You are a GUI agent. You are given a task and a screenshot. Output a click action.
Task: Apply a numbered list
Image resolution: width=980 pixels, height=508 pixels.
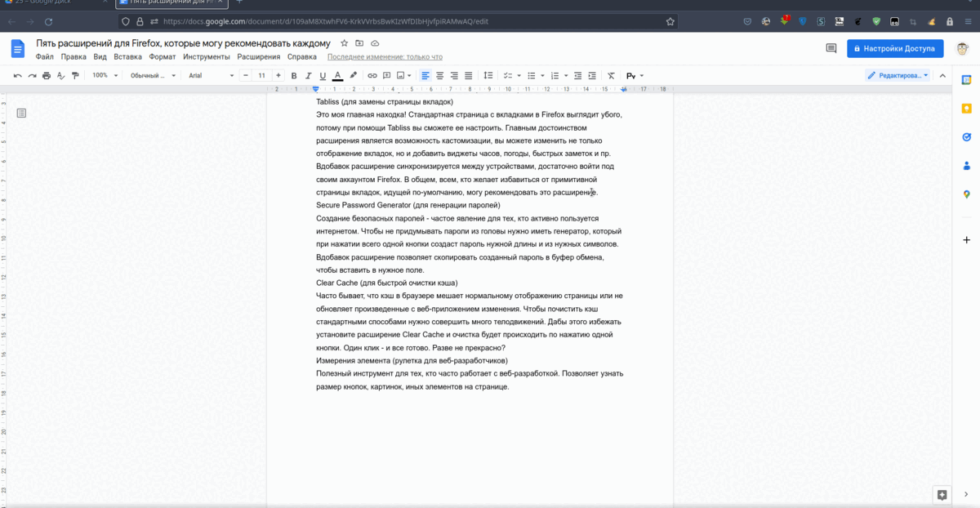pos(555,75)
